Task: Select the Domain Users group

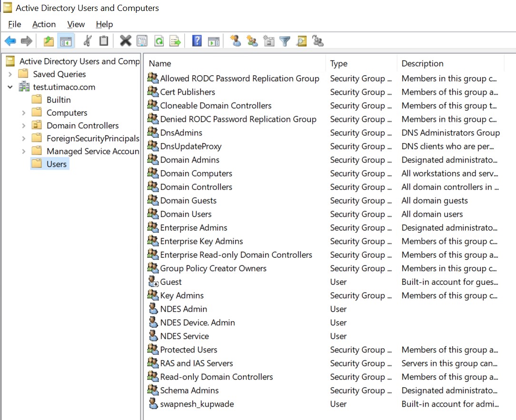Action: pos(186,214)
